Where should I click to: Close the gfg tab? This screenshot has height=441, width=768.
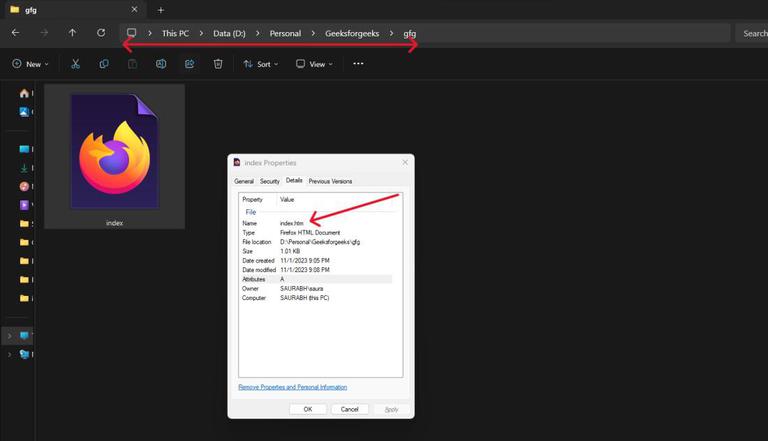click(134, 9)
